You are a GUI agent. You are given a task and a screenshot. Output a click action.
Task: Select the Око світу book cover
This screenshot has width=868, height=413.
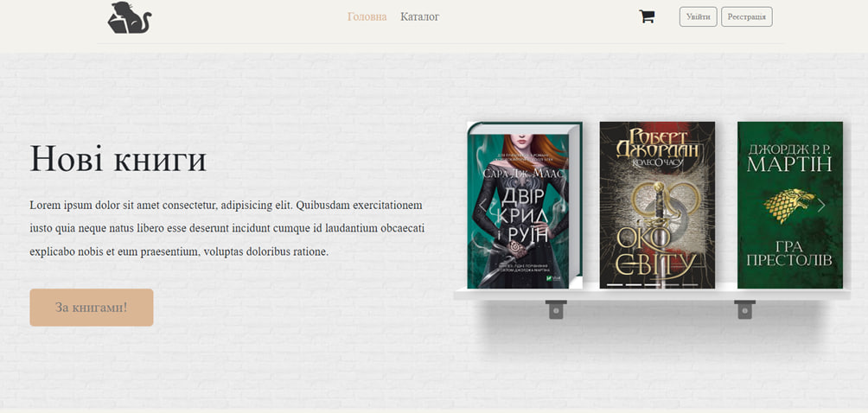[657, 205]
